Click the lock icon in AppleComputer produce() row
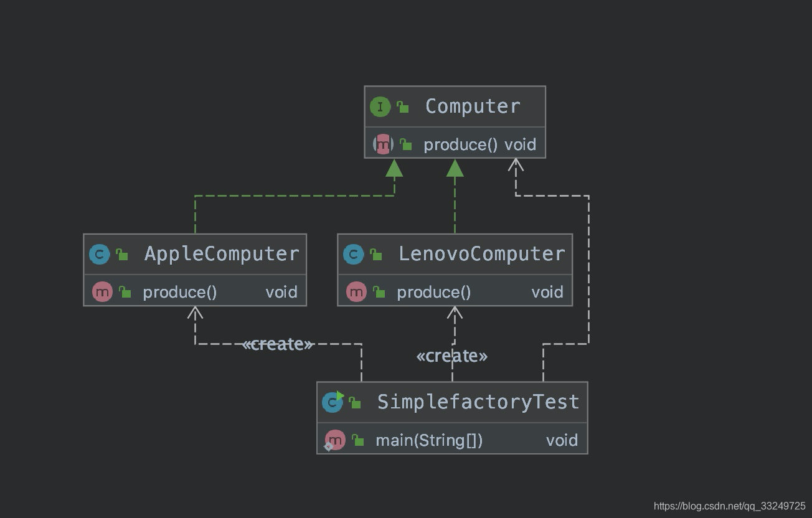The height and width of the screenshot is (518, 812). point(125,292)
